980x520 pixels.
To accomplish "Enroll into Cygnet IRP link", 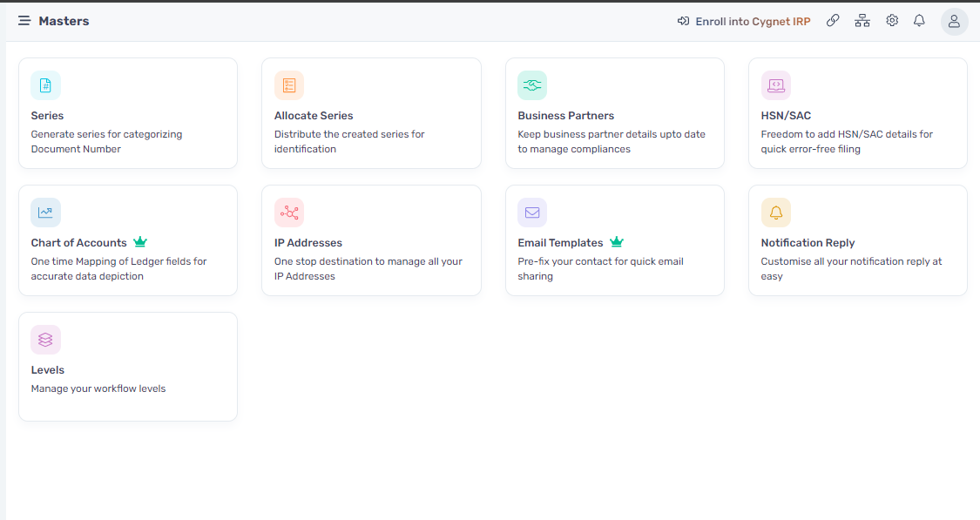I will pyautogui.click(x=744, y=21).
